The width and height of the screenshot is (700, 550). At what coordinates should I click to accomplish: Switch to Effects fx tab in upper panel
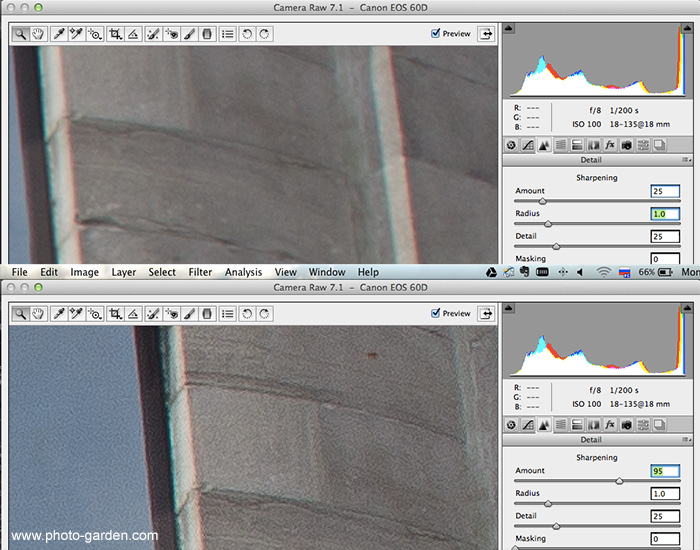pos(609,145)
